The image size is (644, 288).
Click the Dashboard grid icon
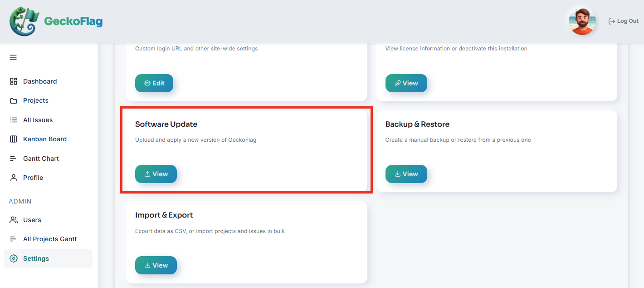pyautogui.click(x=14, y=81)
